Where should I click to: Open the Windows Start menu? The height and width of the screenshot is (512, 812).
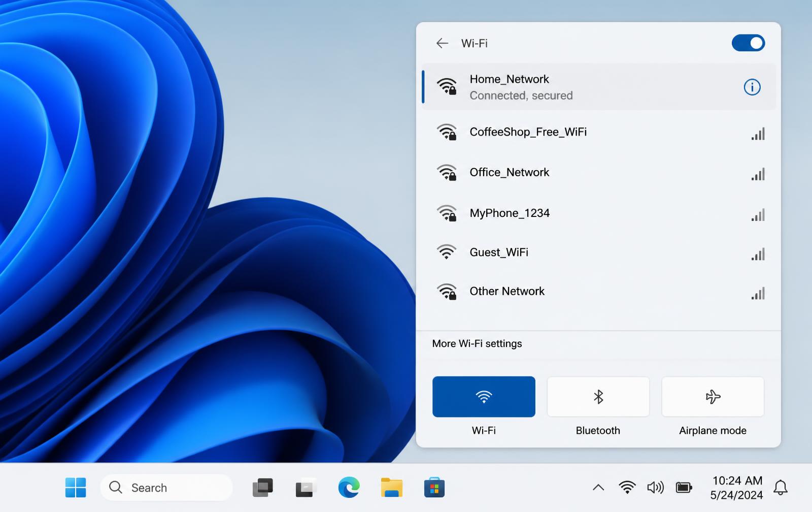[76, 488]
